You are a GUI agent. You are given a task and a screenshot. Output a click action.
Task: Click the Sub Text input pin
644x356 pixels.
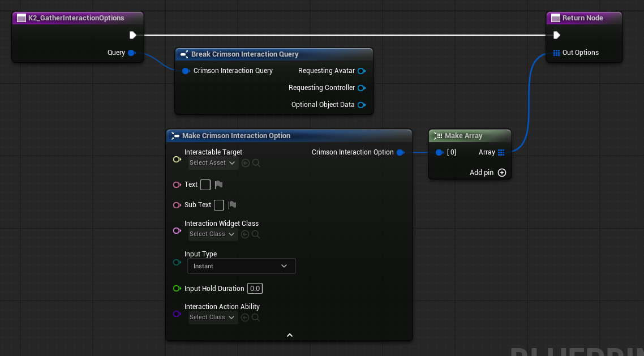[177, 205]
